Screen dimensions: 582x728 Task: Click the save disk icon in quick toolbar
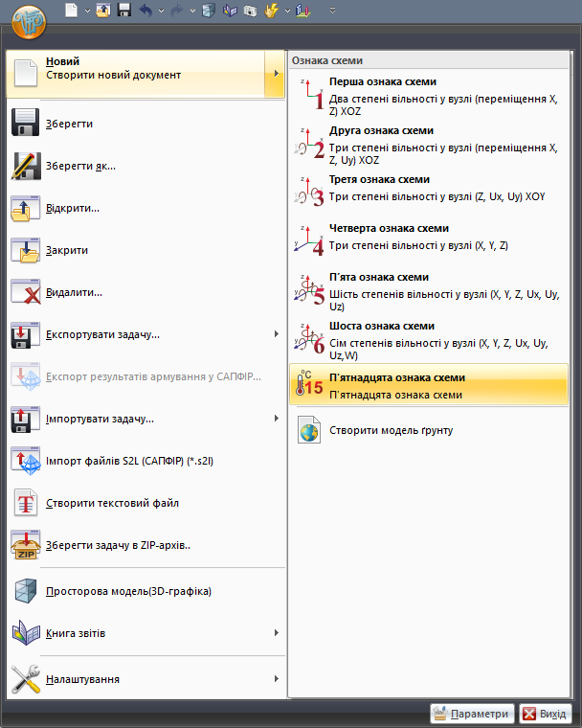[x=123, y=11]
